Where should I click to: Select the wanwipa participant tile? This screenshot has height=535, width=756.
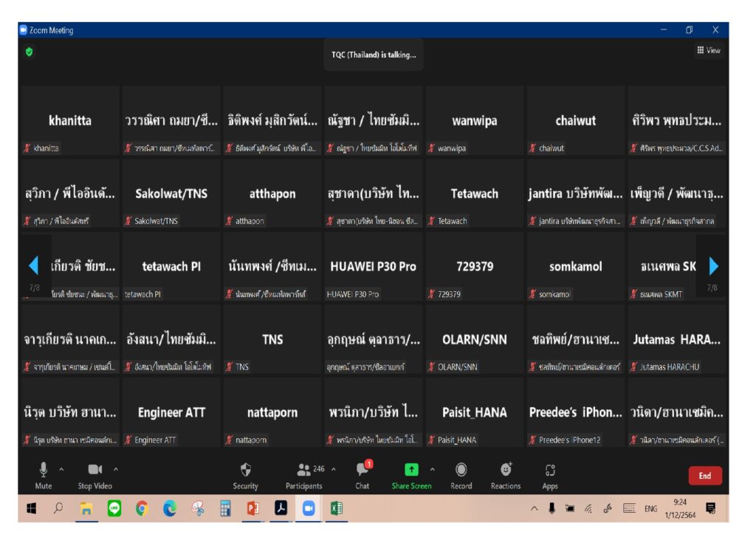click(475, 120)
